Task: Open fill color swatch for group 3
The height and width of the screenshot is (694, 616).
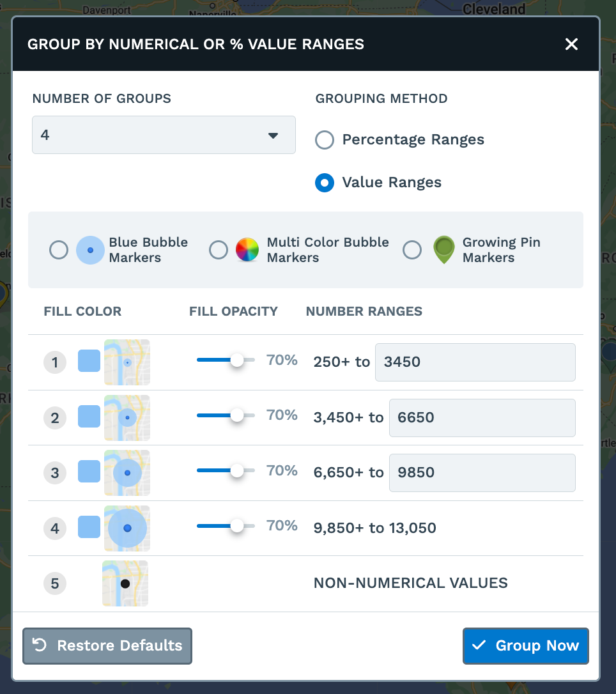Action: click(x=89, y=471)
